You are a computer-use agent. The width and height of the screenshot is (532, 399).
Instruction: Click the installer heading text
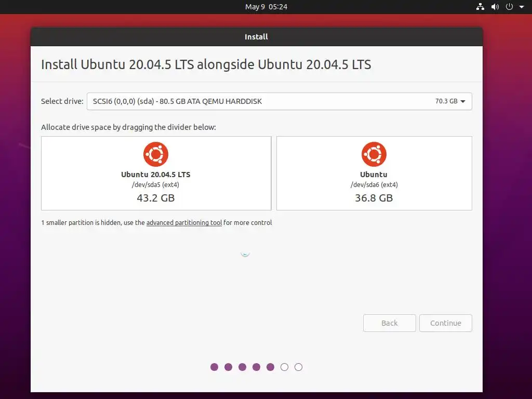pos(206,64)
